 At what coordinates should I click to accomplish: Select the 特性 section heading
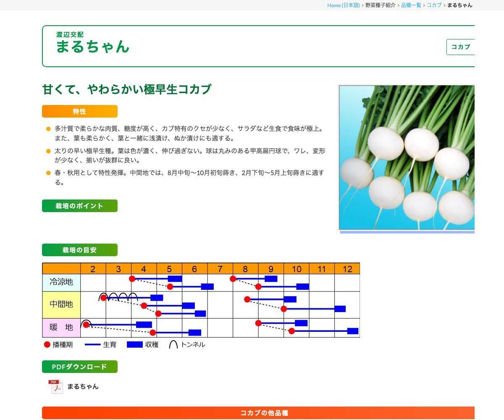point(80,111)
